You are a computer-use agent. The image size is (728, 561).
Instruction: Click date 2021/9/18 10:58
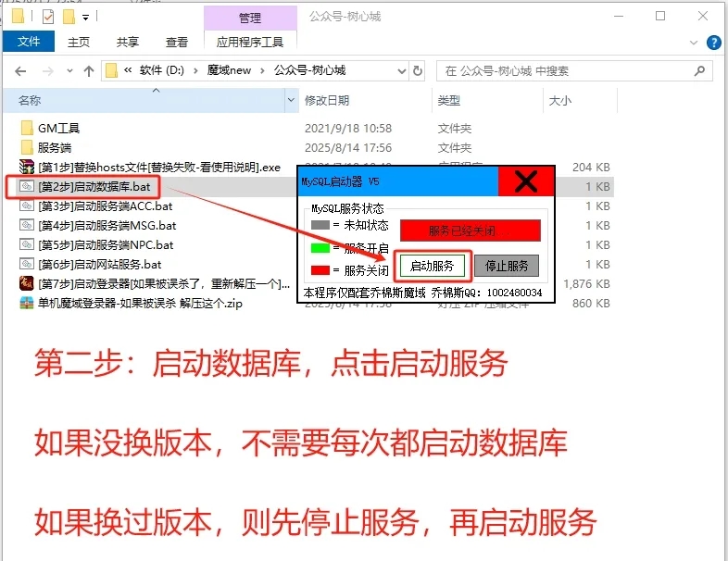348,128
